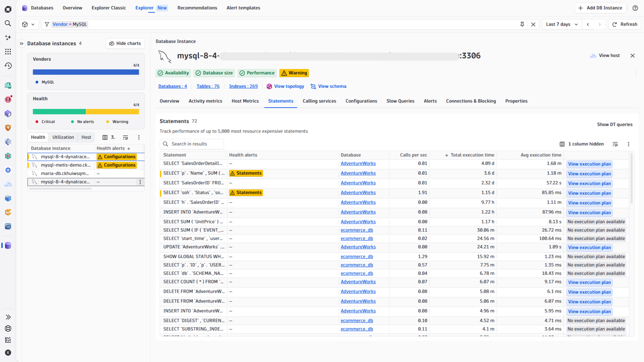Open row menu for last mysql-8-4 instance
The image size is (644, 362).
click(x=140, y=182)
